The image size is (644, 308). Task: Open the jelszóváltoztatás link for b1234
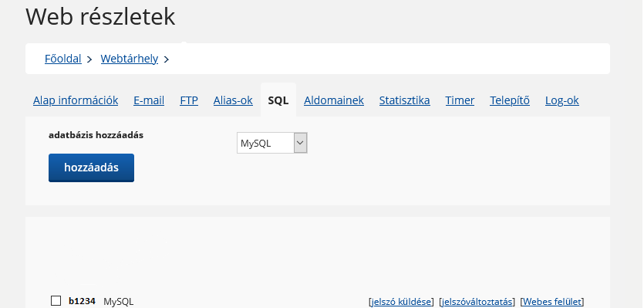coord(477,302)
